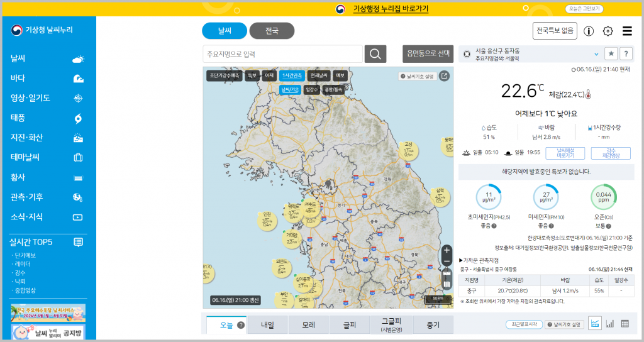
Task: Open the 그글피 (시범운영) tab
Action: (391, 325)
